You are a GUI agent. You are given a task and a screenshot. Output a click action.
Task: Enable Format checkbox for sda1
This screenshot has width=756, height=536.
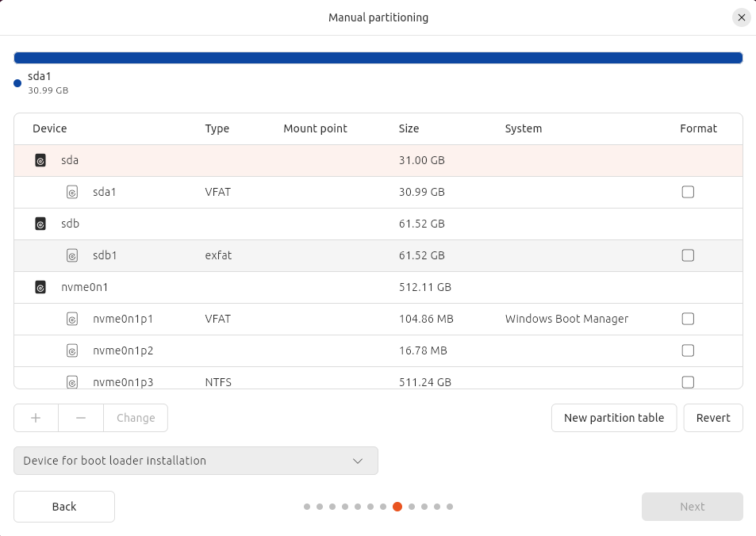pos(688,192)
